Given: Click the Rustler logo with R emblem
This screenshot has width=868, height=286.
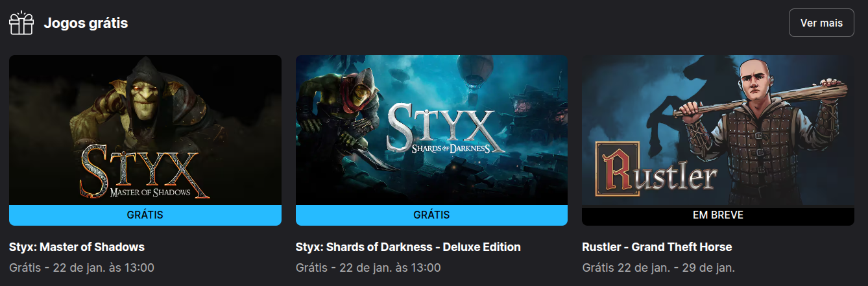Looking at the screenshot, I should pos(657,173).
